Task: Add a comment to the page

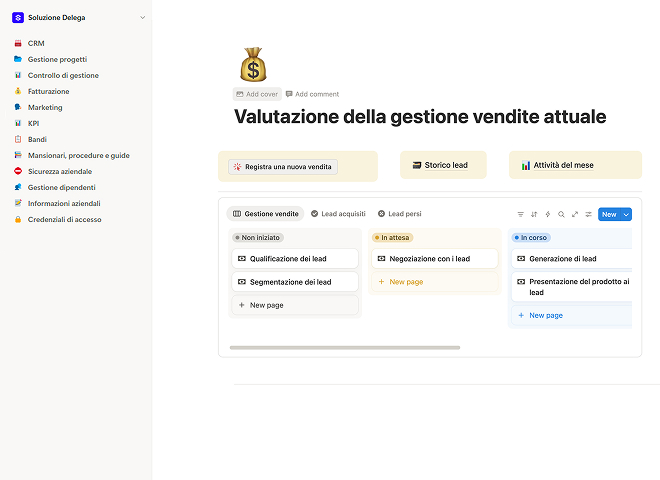Action: click(312, 94)
